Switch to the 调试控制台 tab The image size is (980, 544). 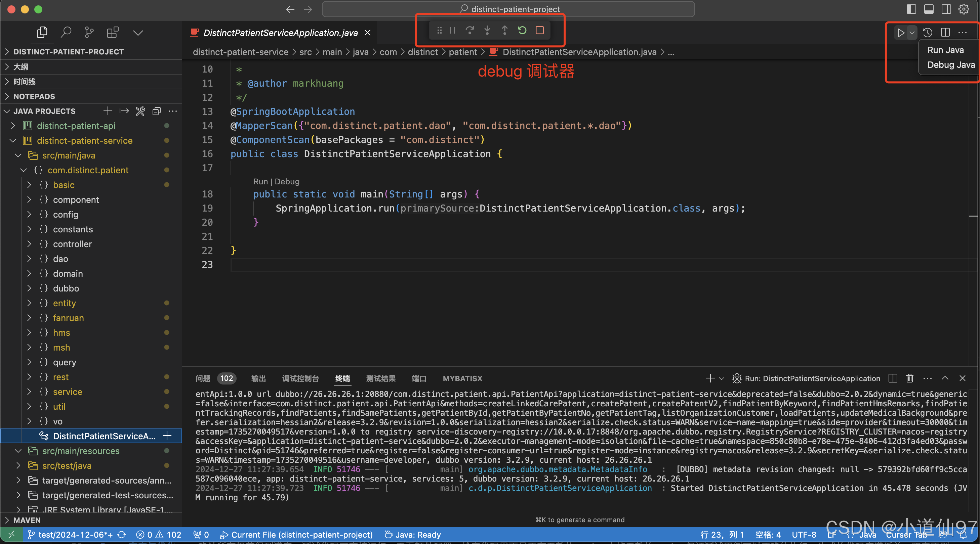click(300, 378)
